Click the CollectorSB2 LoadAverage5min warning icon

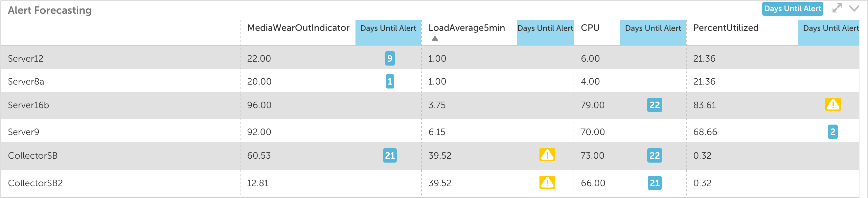547,183
